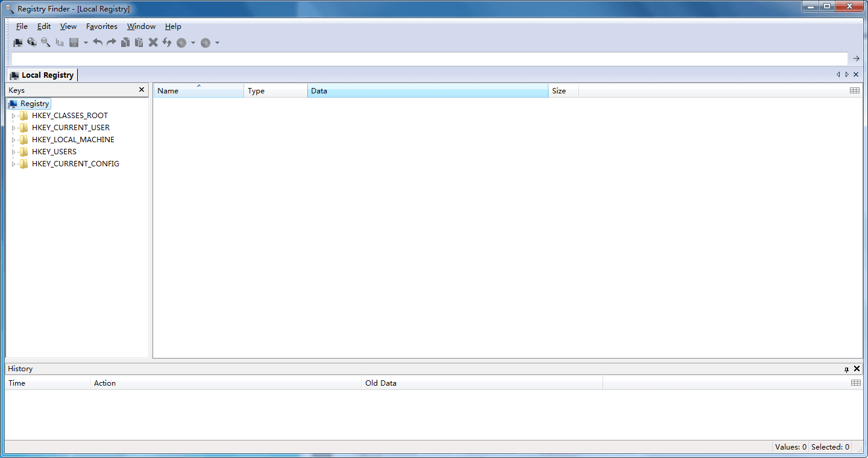Sort values by Type column
The width and height of the screenshot is (868, 458).
pyautogui.click(x=275, y=91)
